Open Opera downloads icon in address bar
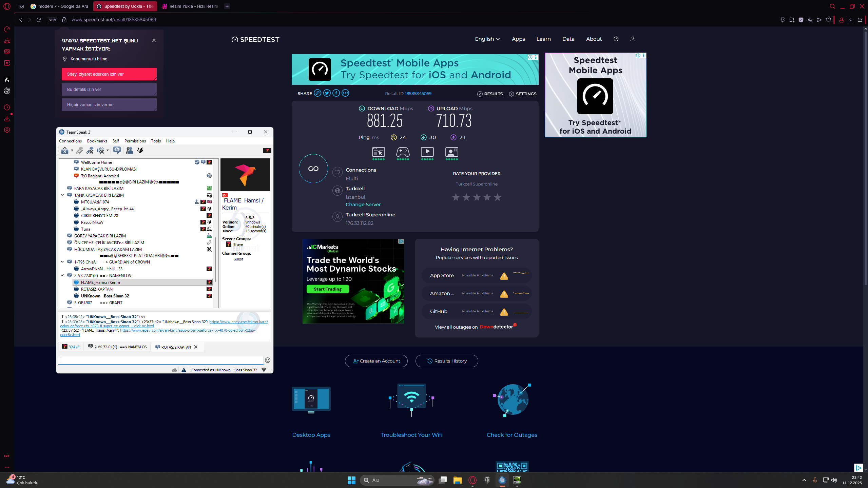Image resolution: width=868 pixels, height=488 pixels. (x=851, y=20)
